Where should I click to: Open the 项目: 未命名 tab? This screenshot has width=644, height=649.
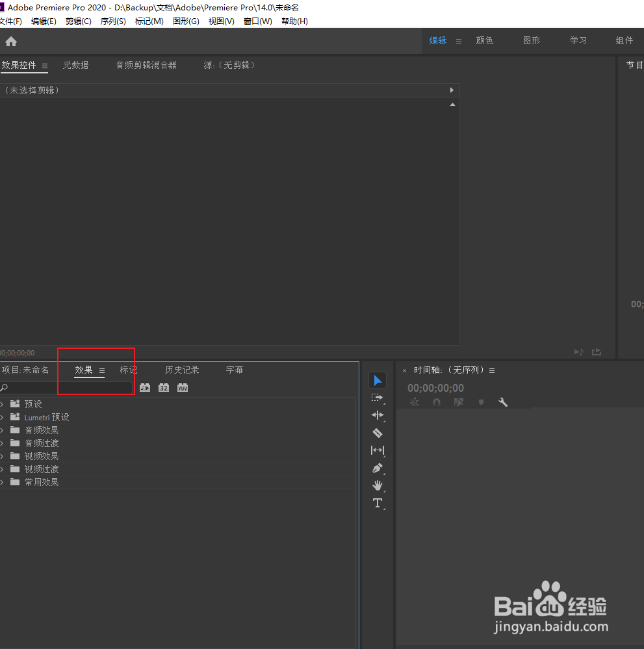[x=25, y=370]
